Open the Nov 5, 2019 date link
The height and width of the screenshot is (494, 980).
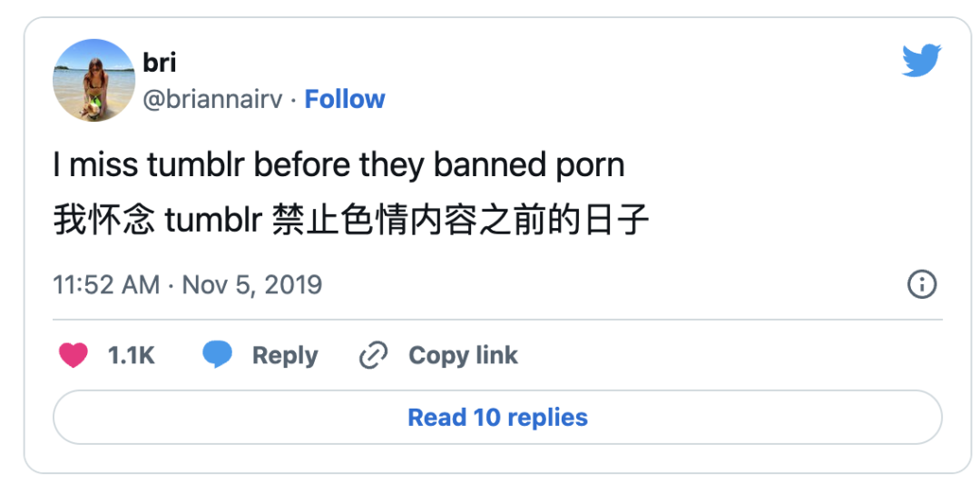[252, 285]
